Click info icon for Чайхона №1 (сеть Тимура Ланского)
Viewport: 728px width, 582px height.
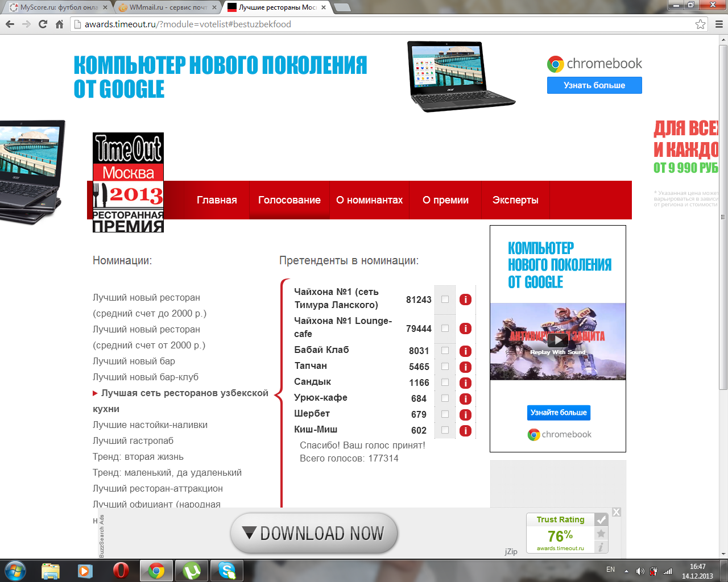click(x=465, y=300)
